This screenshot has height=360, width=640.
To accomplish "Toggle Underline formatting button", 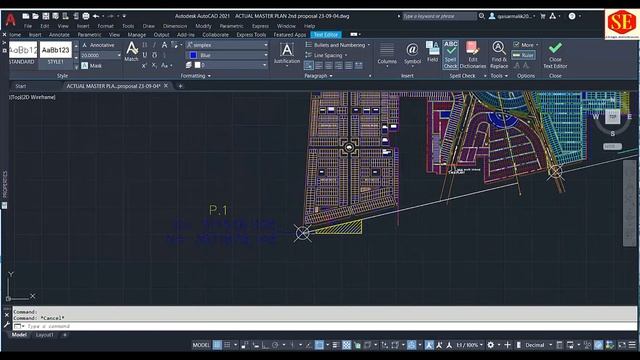I will [x=144, y=55].
